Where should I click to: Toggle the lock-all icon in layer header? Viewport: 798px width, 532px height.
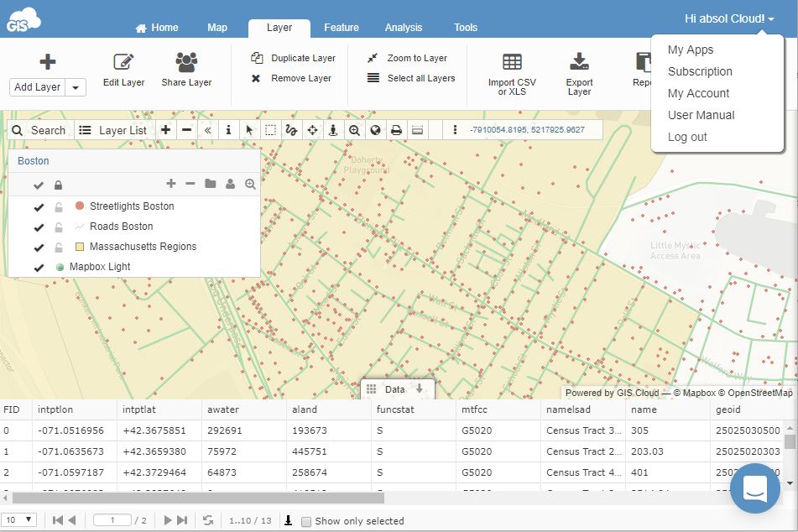pos(58,185)
